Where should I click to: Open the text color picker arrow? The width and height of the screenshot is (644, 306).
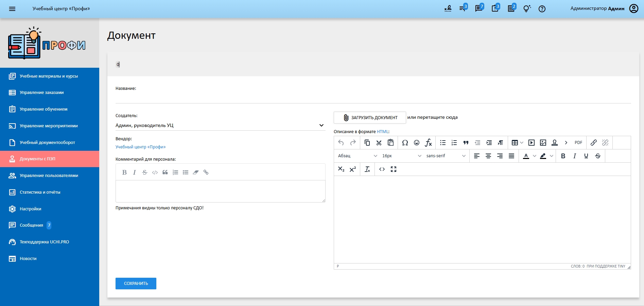tap(535, 156)
